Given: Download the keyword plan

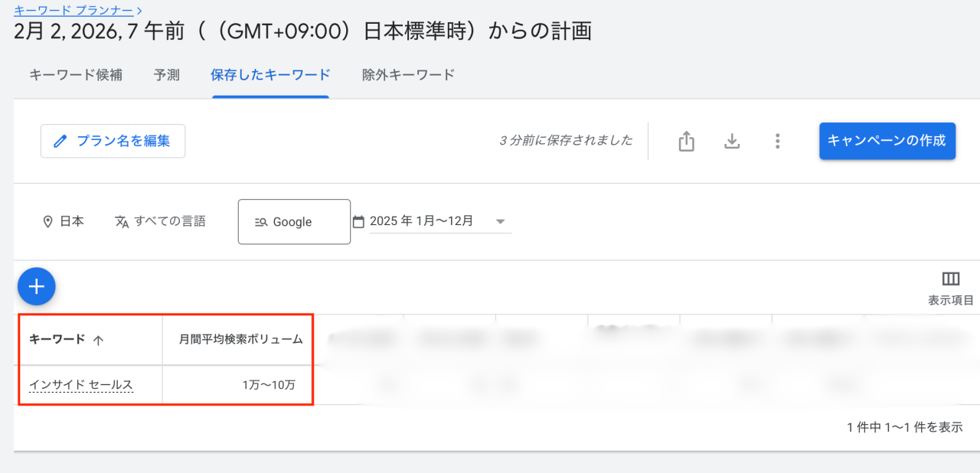Looking at the screenshot, I should (x=733, y=142).
